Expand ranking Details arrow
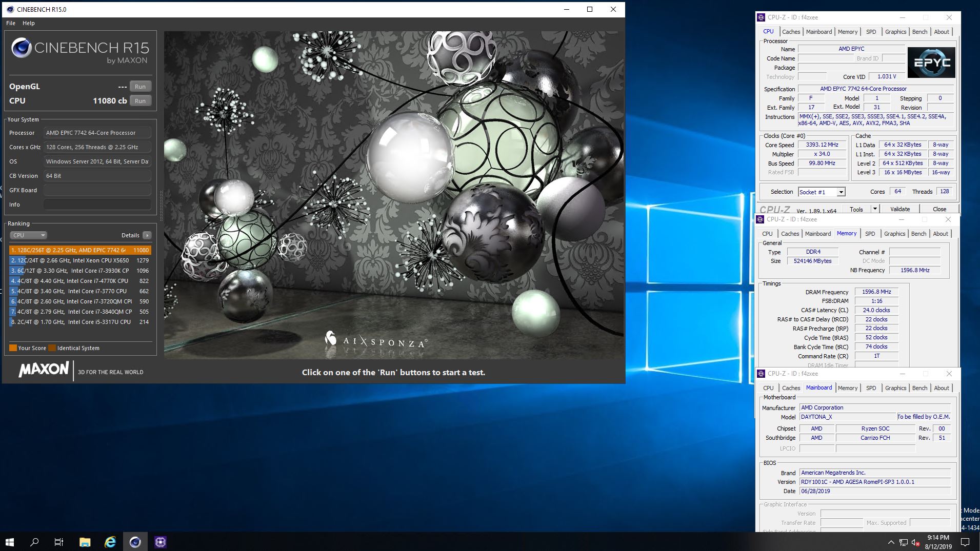The image size is (980, 551). point(147,235)
